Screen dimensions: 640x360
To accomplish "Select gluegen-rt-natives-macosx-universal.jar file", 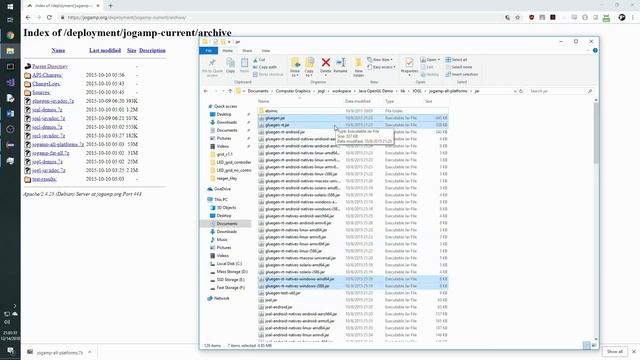I will pyautogui.click(x=353, y=258).
